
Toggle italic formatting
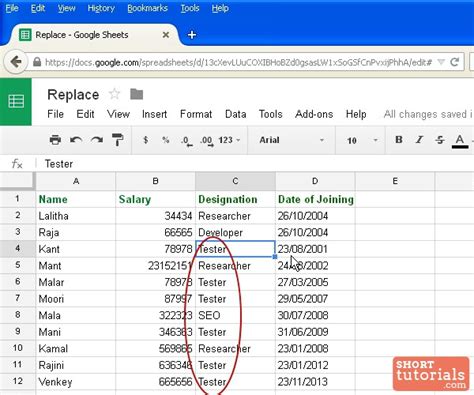click(419, 140)
